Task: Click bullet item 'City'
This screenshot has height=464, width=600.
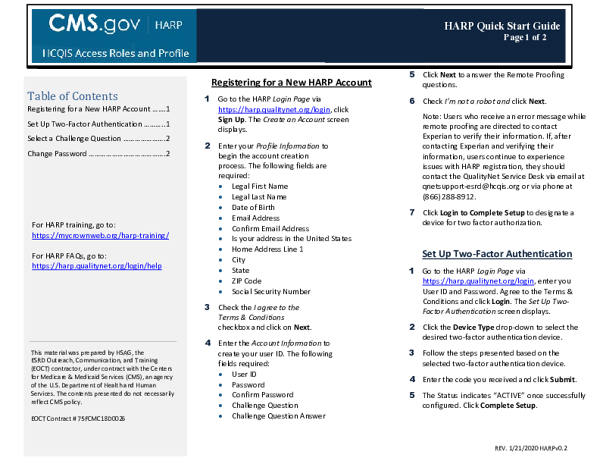Action: (238, 260)
